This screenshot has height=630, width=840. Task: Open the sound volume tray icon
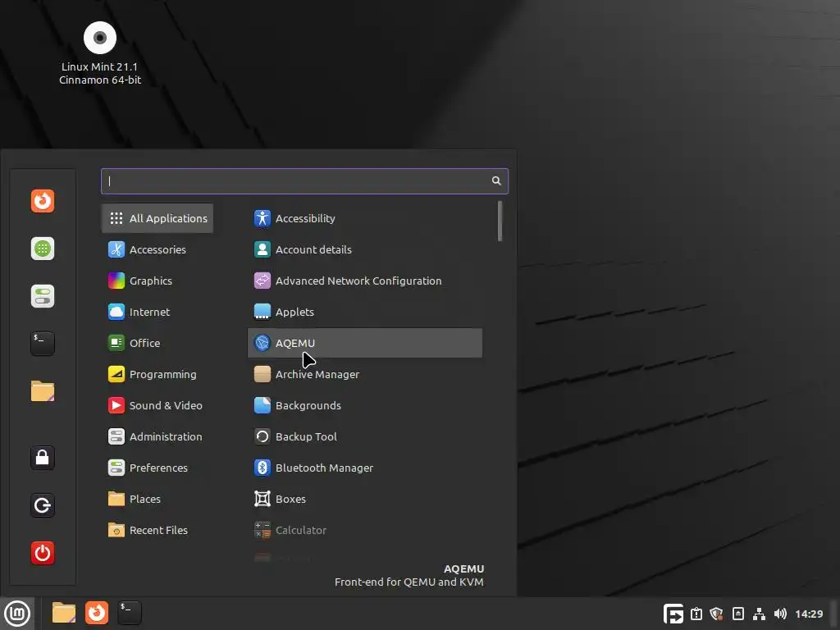pyautogui.click(x=780, y=614)
